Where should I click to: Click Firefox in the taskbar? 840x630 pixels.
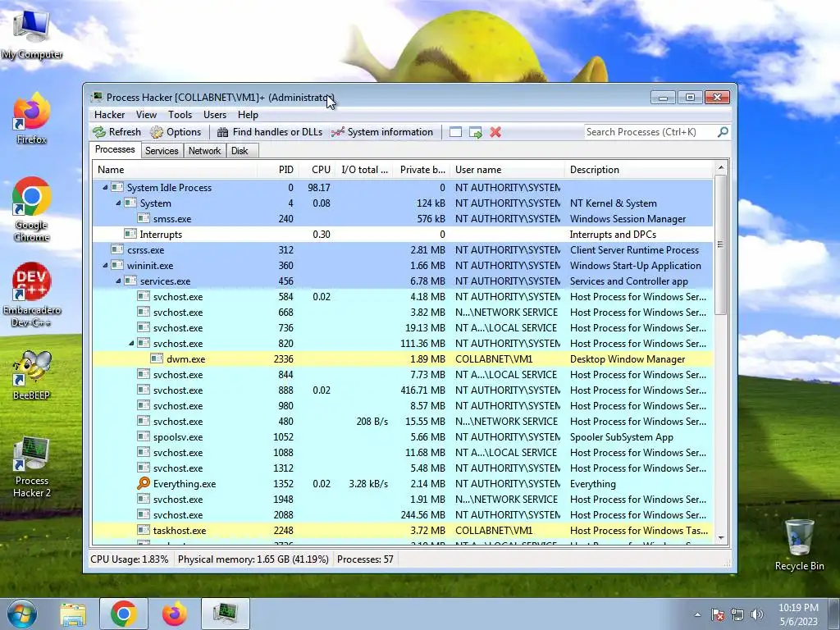[x=175, y=614]
